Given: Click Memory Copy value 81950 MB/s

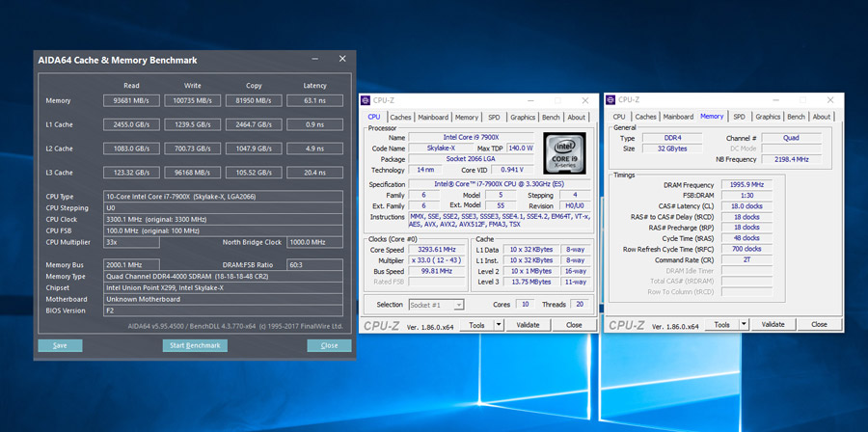Looking at the screenshot, I should point(254,100).
